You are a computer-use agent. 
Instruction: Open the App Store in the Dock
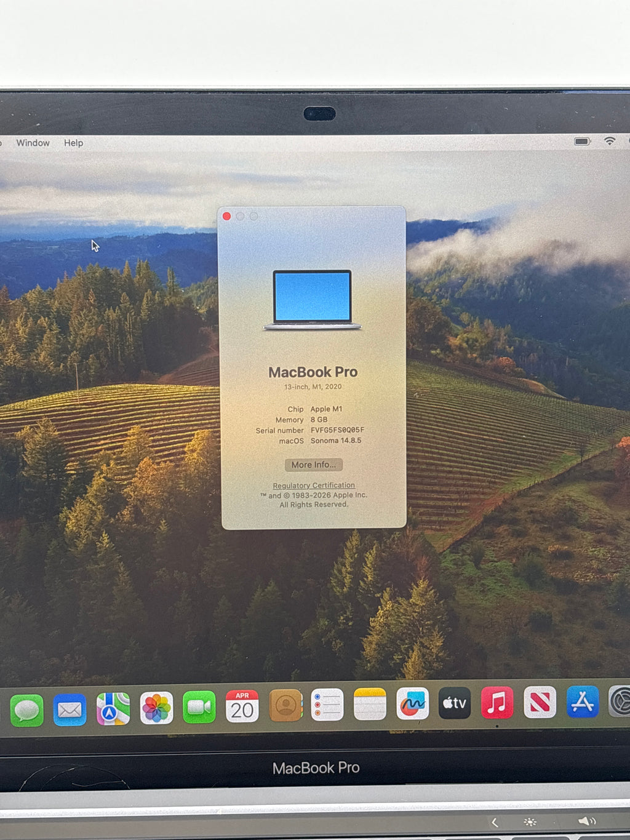click(583, 702)
